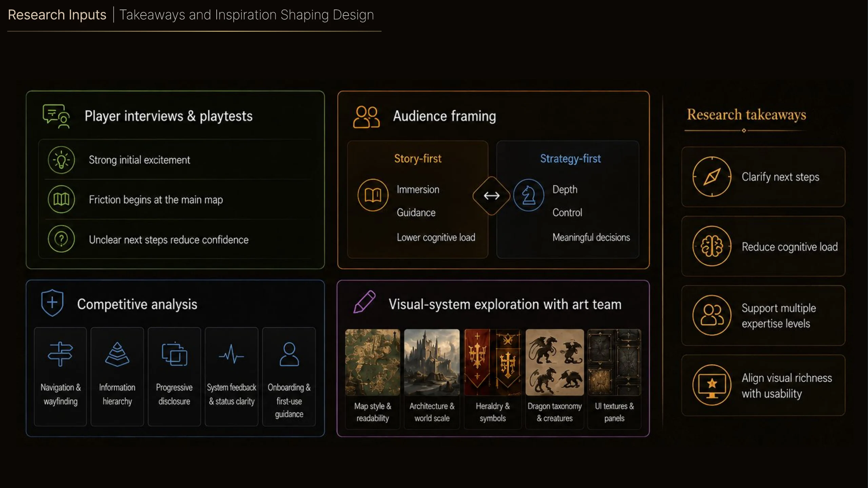Select the Heraldry & symbols caption
This screenshot has height=488, width=868.
coord(493,412)
